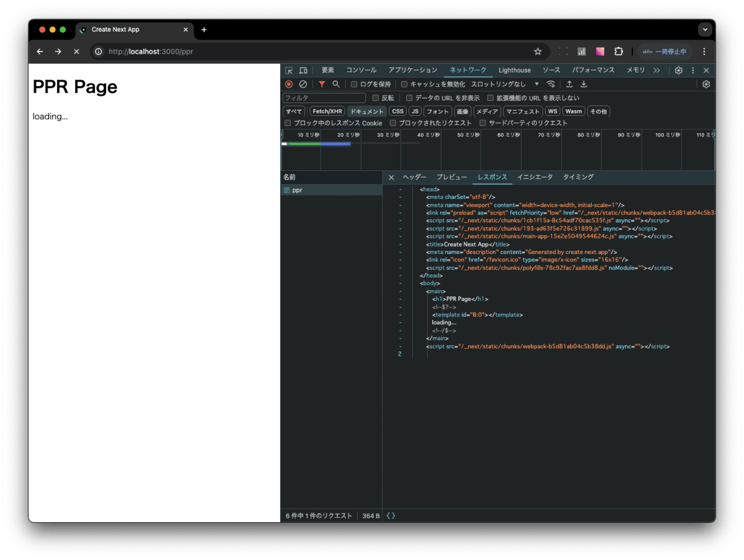
Task: Check データの URL を非表示
Action: click(409, 98)
